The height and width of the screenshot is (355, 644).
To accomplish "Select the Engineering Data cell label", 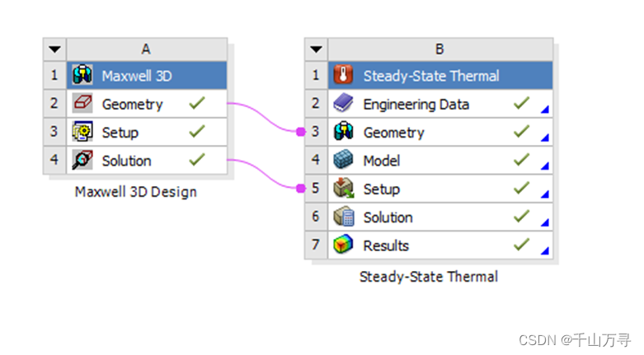I will [416, 105].
